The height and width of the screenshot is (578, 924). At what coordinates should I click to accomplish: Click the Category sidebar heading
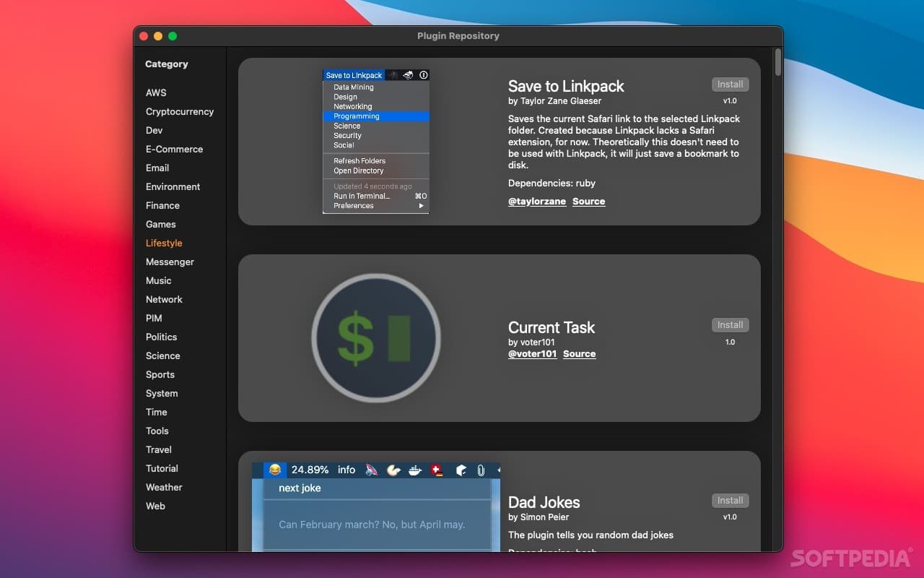(167, 64)
